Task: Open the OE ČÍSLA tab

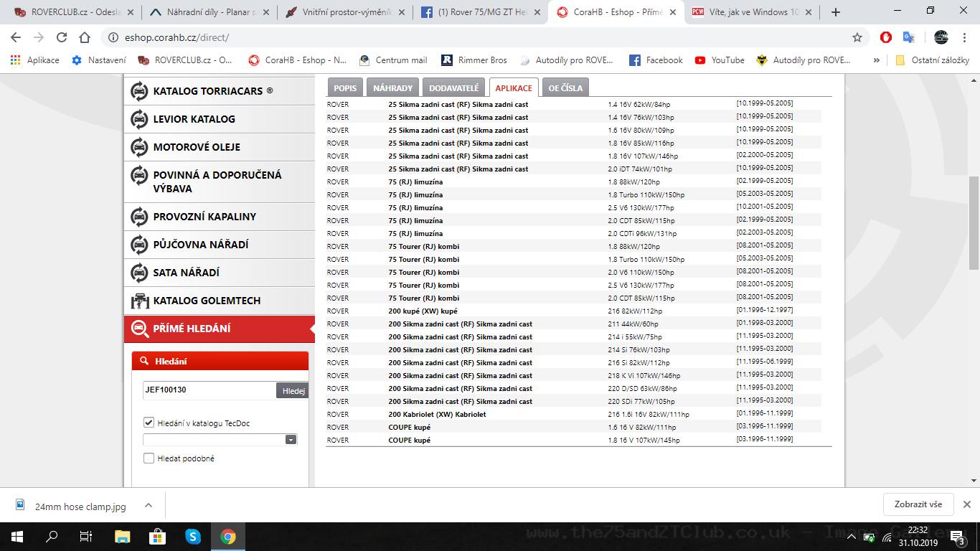Action: coord(565,88)
